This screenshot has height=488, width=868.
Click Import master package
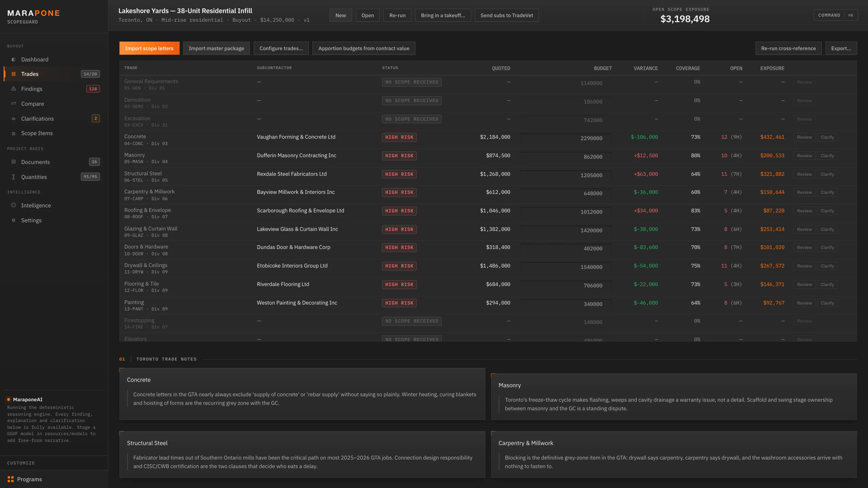click(x=216, y=48)
